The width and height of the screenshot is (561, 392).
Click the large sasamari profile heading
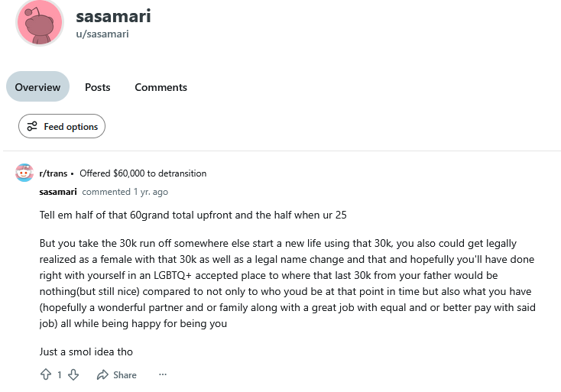point(113,16)
